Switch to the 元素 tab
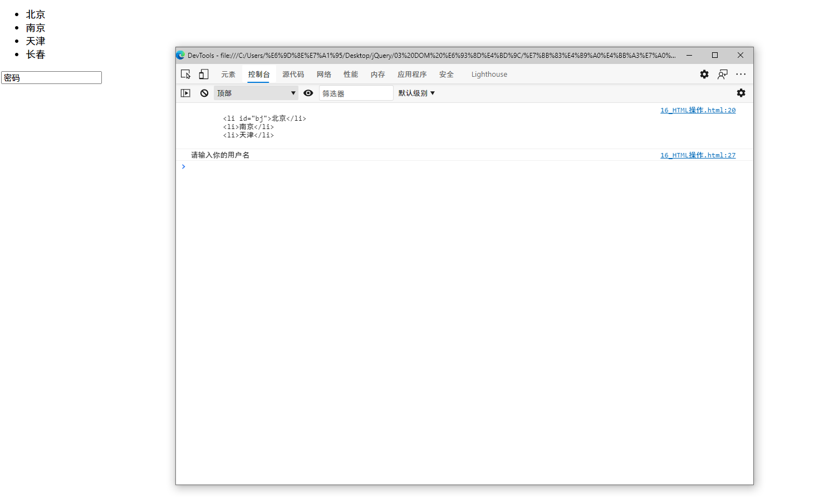This screenshot has width=819, height=504. 228,74
